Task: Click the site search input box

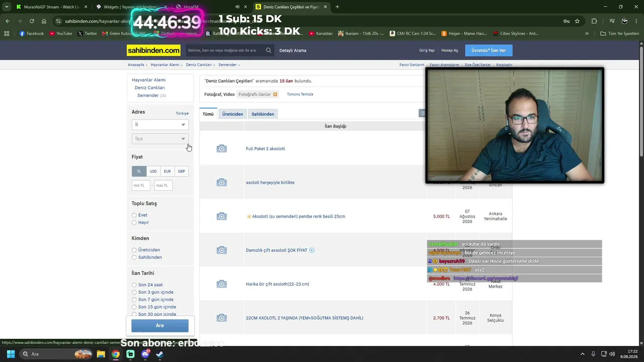Action: (x=224, y=50)
